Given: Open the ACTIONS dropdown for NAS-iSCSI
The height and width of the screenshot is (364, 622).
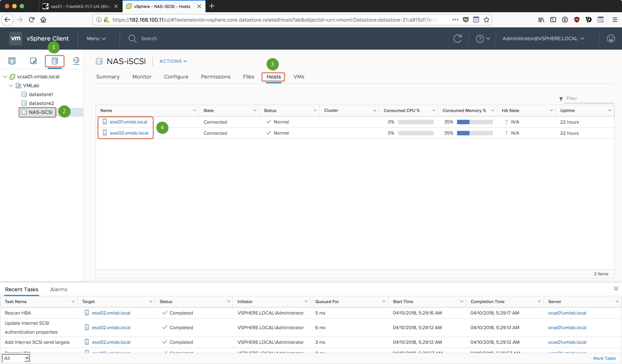Looking at the screenshot, I should coord(173,61).
